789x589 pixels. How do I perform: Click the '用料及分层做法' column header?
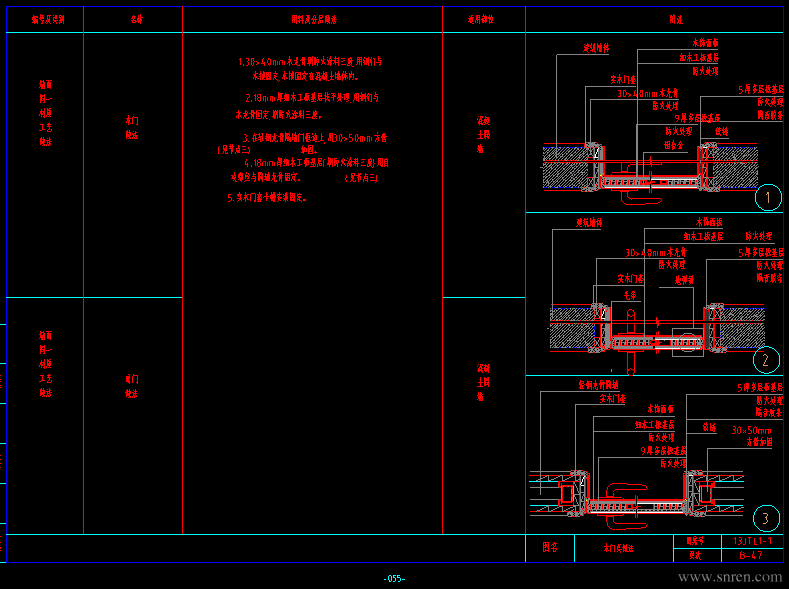(313, 20)
